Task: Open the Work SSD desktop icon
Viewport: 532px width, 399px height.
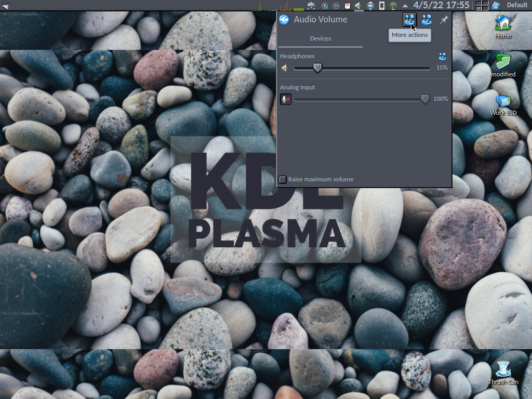Action: click(x=503, y=105)
